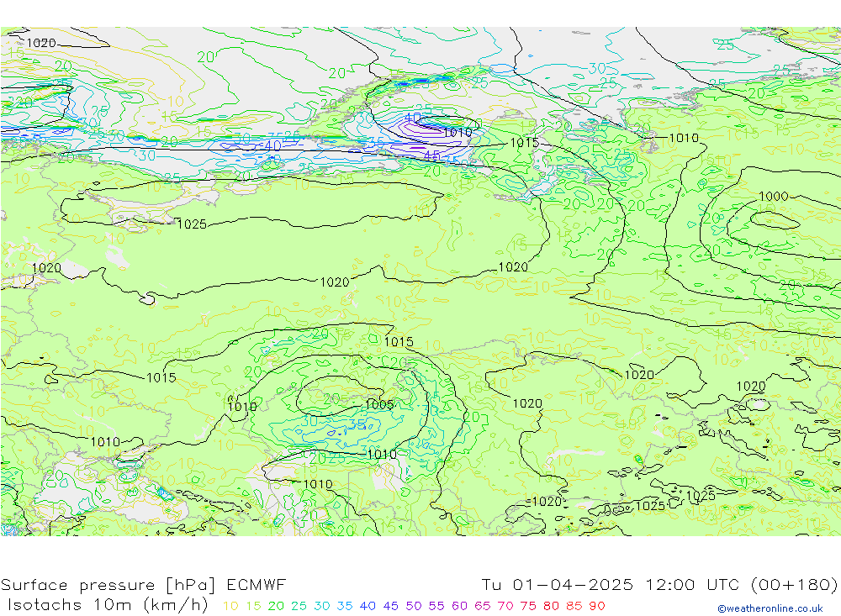Select the 35 km/h legend value

coord(345,606)
